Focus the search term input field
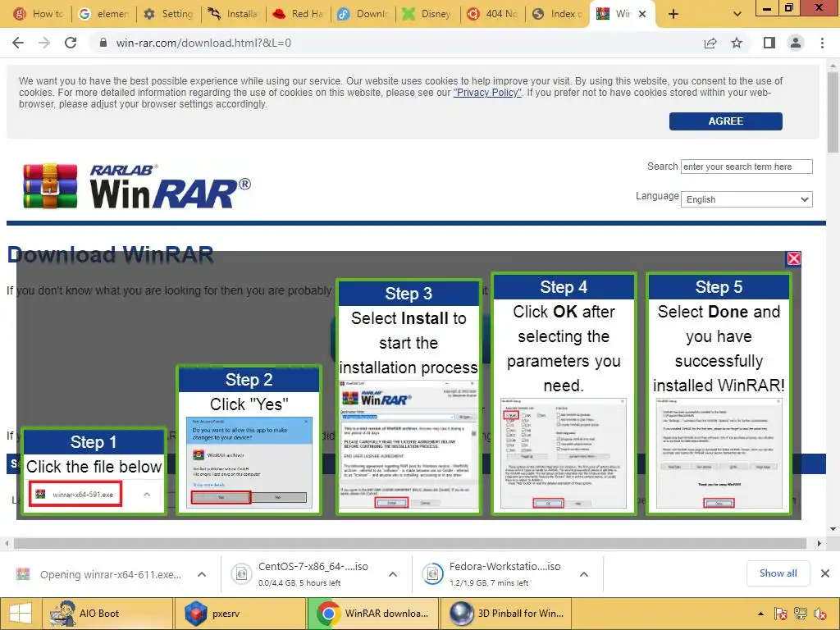The image size is (840, 630). point(746,167)
